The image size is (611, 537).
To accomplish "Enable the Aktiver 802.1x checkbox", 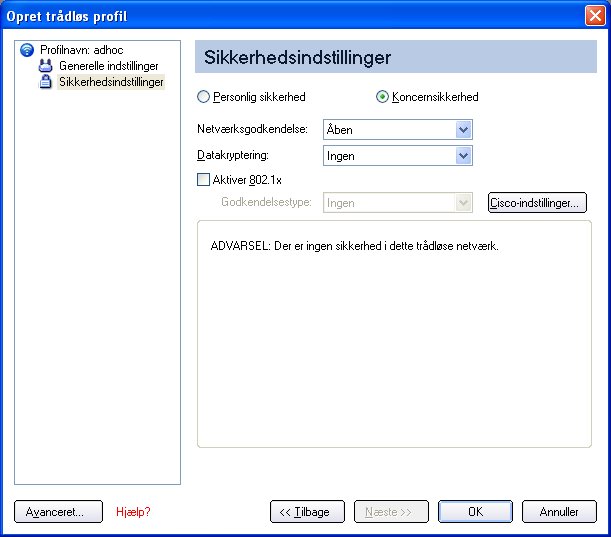I will (x=203, y=180).
